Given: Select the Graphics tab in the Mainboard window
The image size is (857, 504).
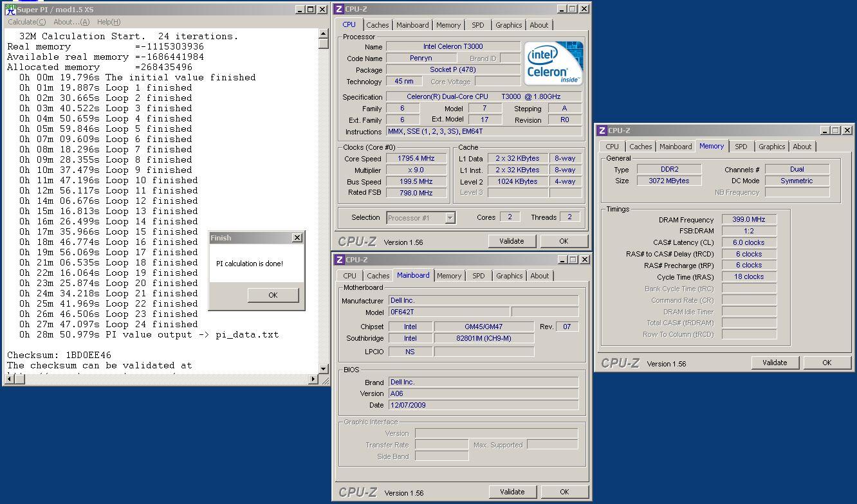Looking at the screenshot, I should (510, 276).
